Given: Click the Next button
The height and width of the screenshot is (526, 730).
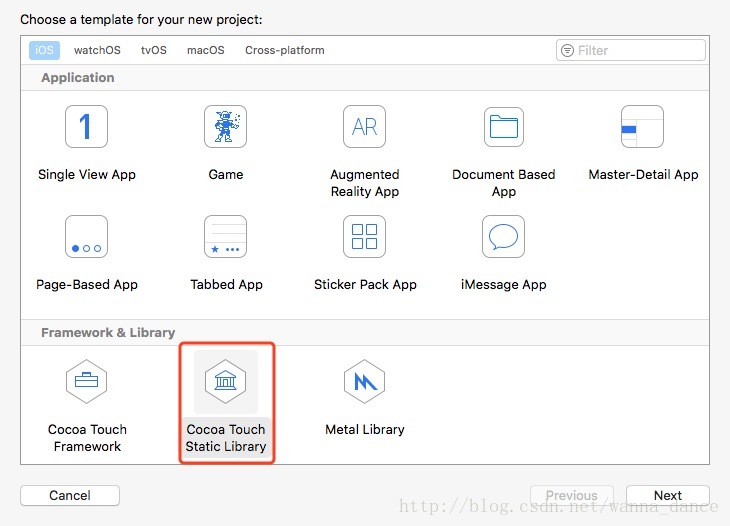Looking at the screenshot, I should [x=668, y=495].
